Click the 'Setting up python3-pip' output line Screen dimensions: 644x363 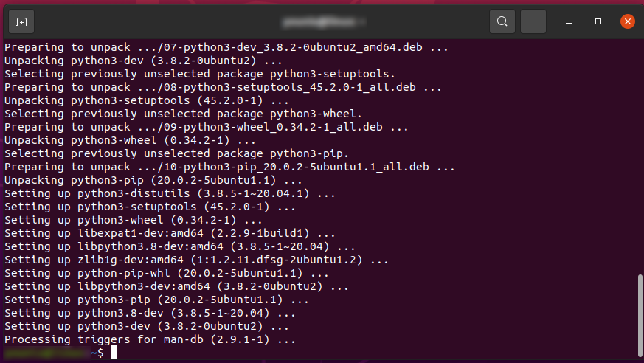(156, 300)
